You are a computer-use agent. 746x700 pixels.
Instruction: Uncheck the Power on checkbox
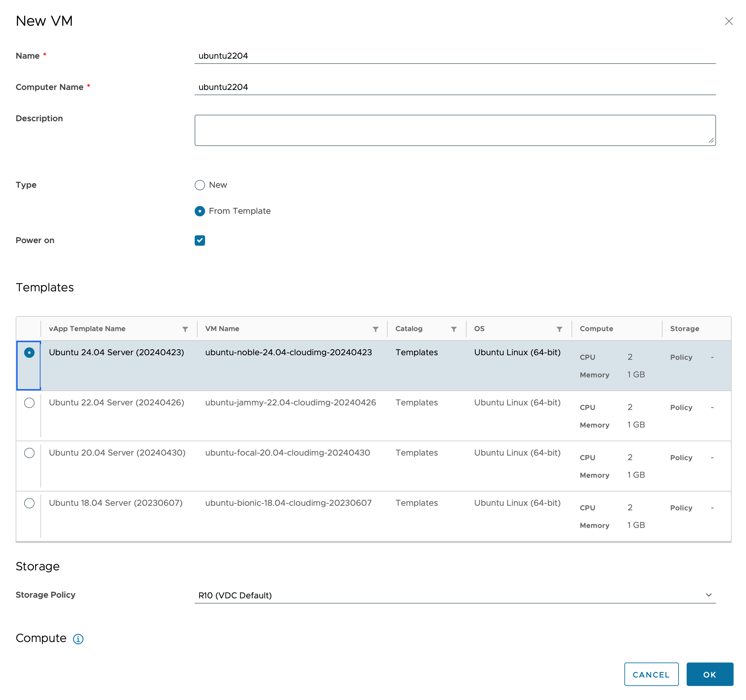200,240
